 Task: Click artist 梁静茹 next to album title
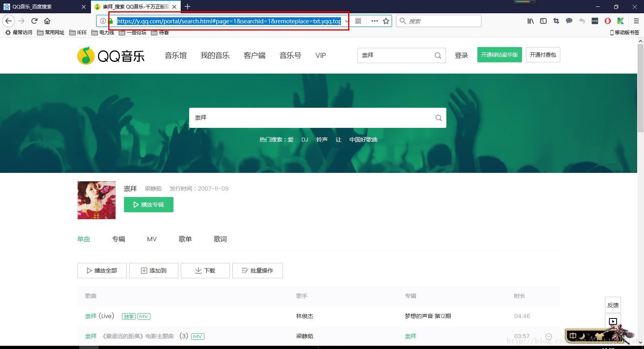pyautogui.click(x=153, y=189)
